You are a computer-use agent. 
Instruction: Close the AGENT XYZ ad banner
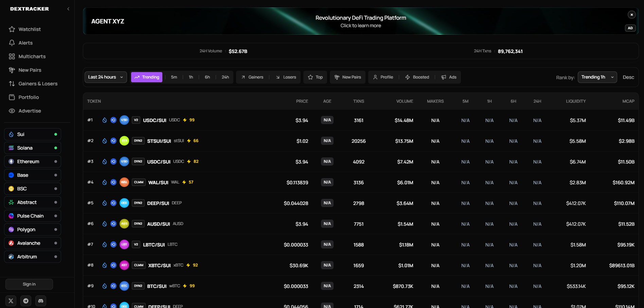[x=631, y=15]
